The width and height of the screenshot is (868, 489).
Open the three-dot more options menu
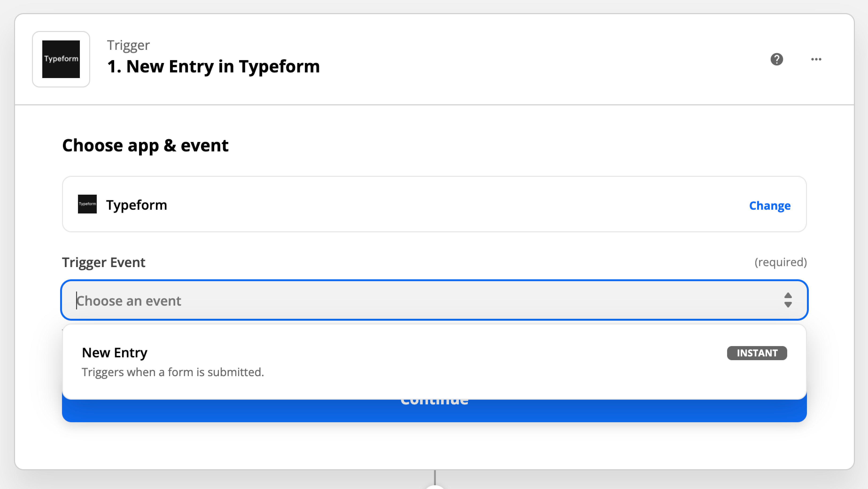click(816, 59)
